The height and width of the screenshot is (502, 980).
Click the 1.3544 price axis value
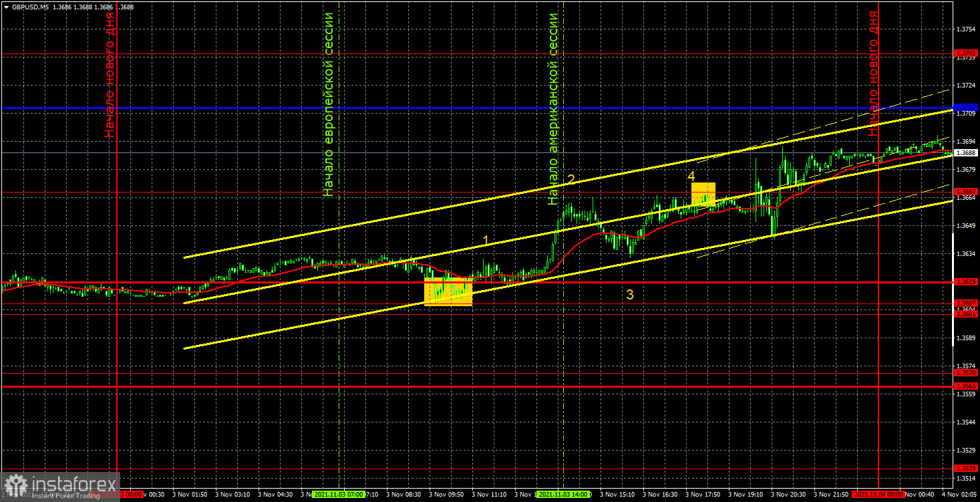tap(965, 422)
